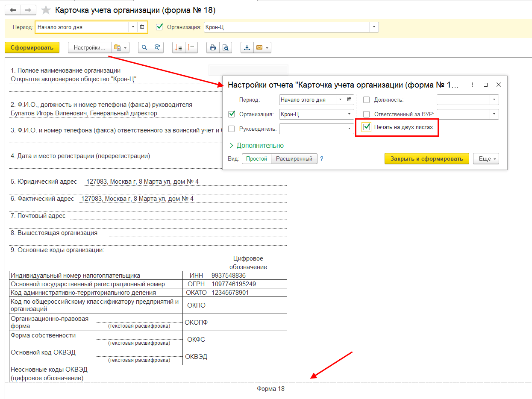The height and width of the screenshot is (399, 532).
Task: Print the report with printer icon
Action: tap(213, 47)
